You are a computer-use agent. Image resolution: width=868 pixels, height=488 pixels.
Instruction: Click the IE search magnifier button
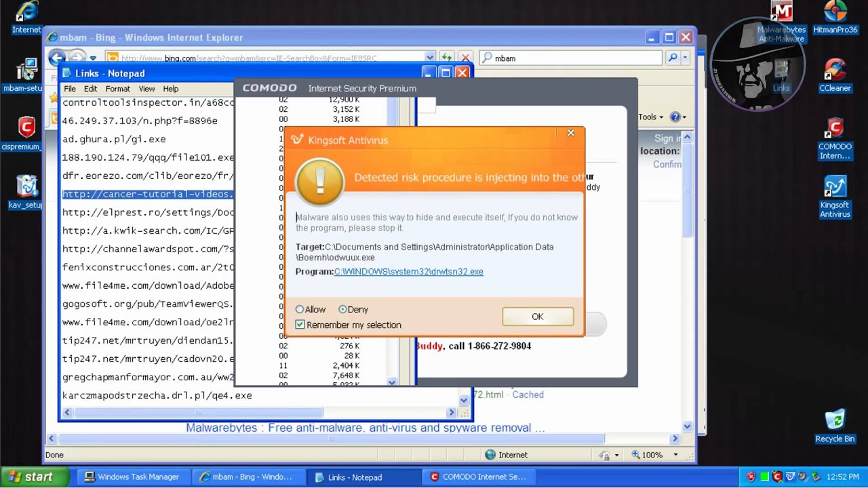(x=672, y=58)
